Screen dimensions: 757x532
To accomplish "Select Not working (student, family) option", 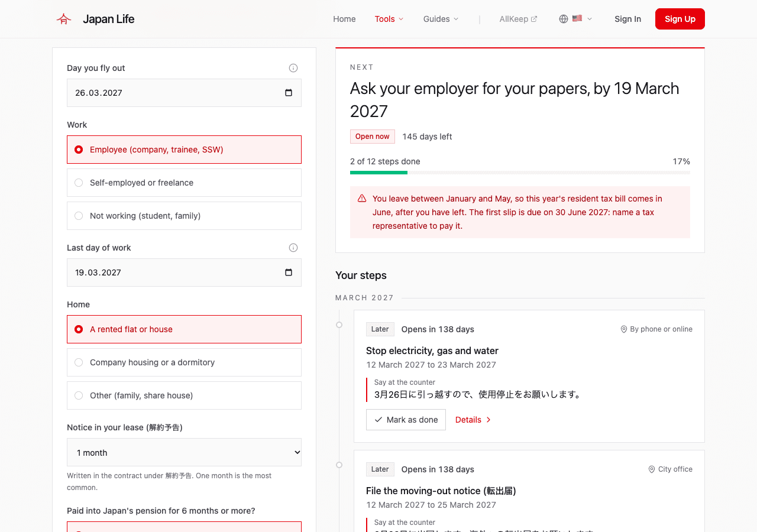I will (184, 216).
